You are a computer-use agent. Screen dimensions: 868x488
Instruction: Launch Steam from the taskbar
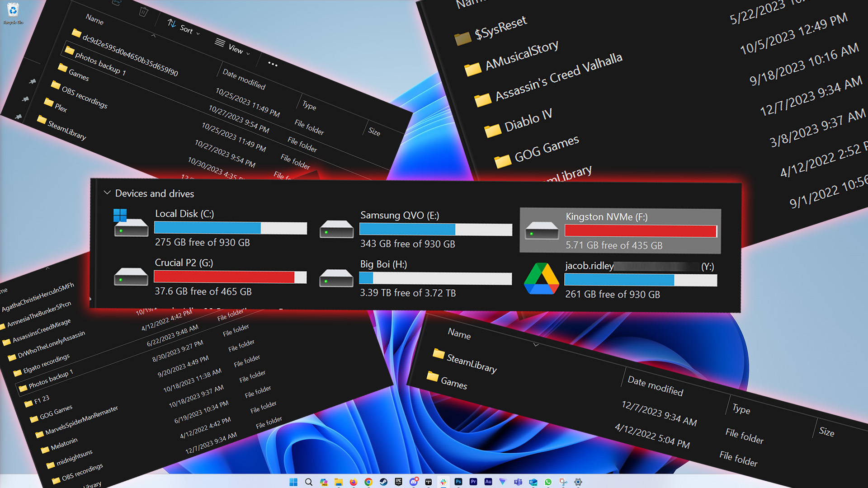pyautogui.click(x=383, y=482)
